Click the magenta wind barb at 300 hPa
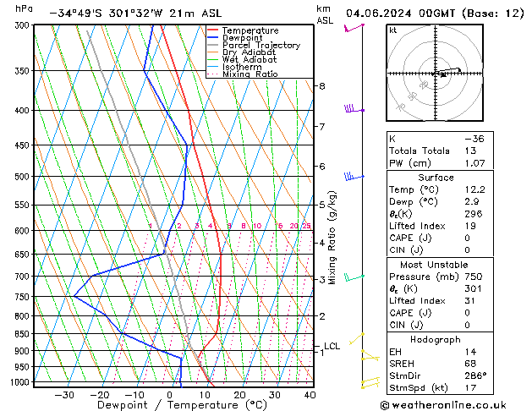 click(353, 28)
